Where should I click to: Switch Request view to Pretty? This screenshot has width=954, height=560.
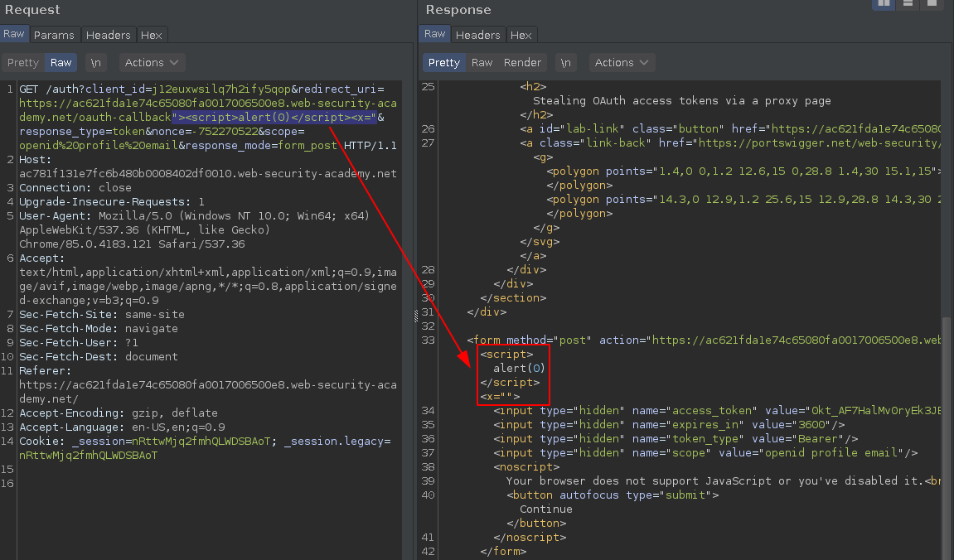point(23,63)
